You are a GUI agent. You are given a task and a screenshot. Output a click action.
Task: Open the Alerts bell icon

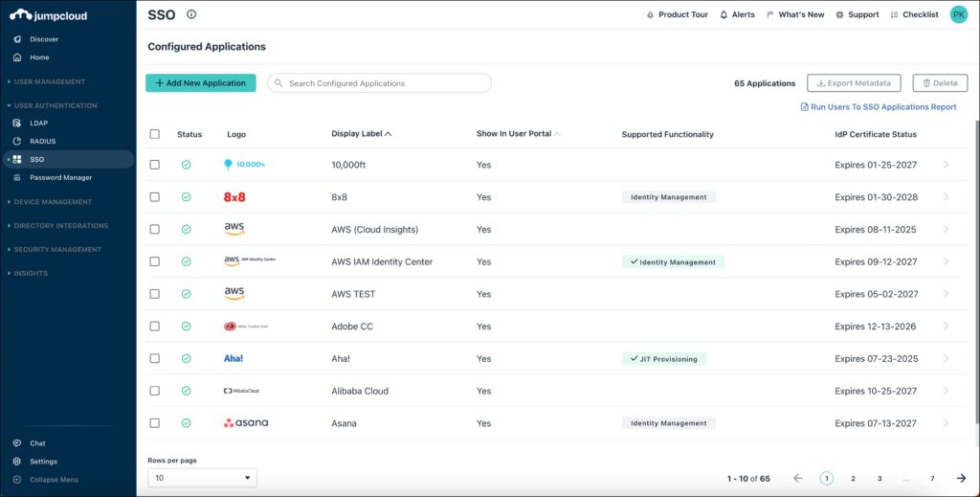(723, 14)
